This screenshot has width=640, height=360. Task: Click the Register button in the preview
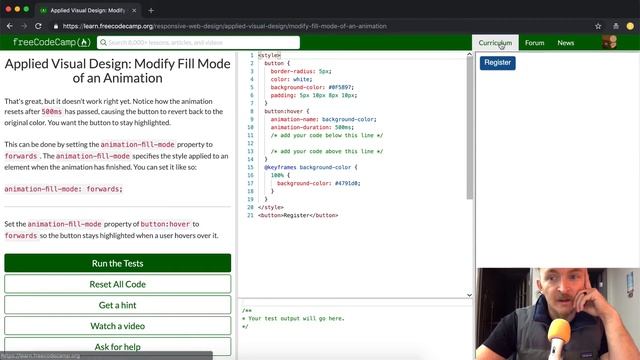[x=498, y=63]
